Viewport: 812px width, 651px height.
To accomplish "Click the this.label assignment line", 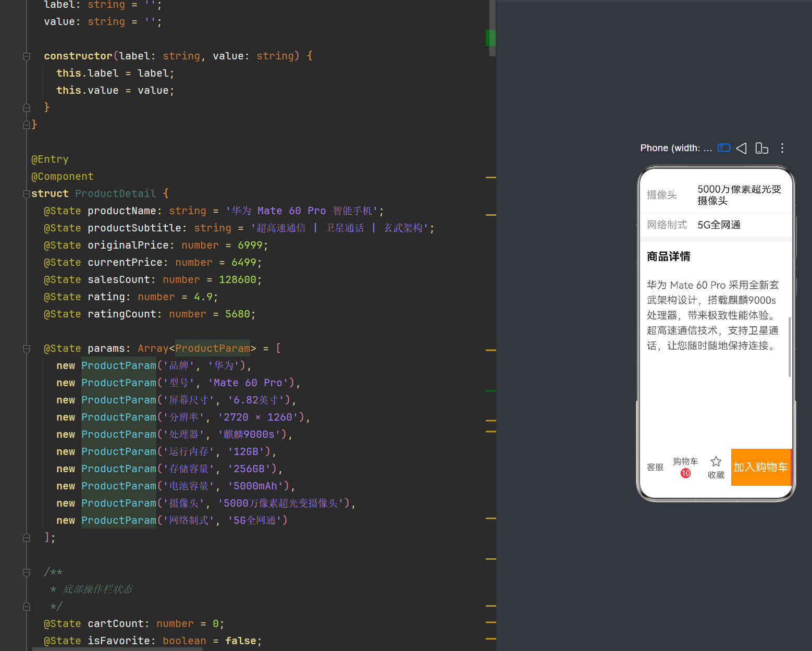I will click(x=116, y=73).
